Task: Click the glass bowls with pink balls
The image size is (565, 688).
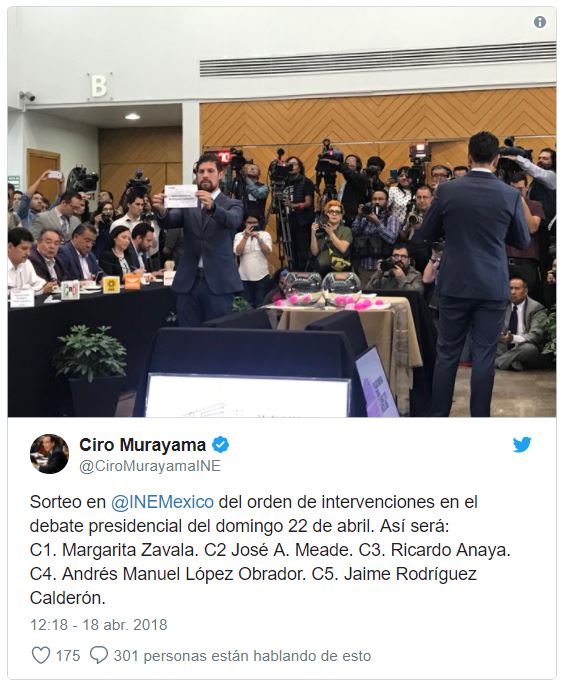Action: tap(324, 287)
